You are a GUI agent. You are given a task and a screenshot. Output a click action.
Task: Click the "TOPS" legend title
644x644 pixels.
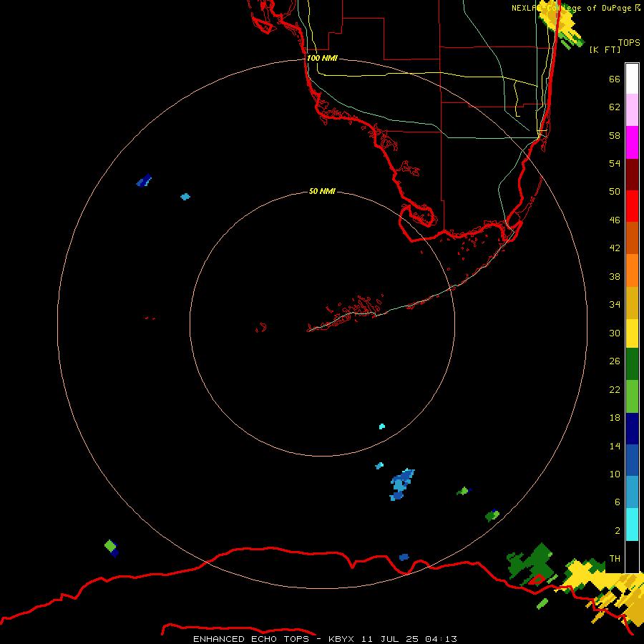pos(629,42)
